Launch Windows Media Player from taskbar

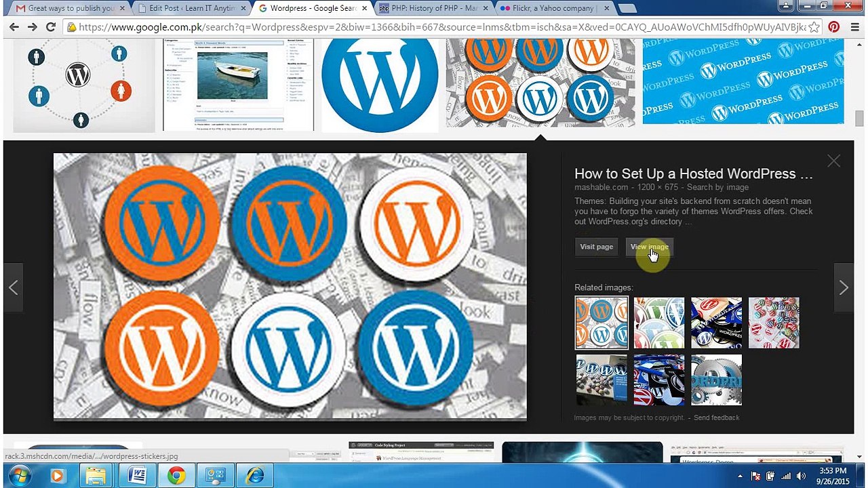(57, 476)
